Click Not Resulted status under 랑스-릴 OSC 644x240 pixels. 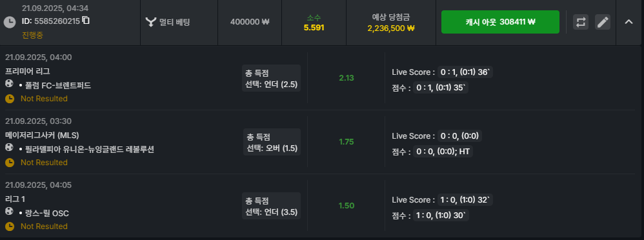[44, 226]
